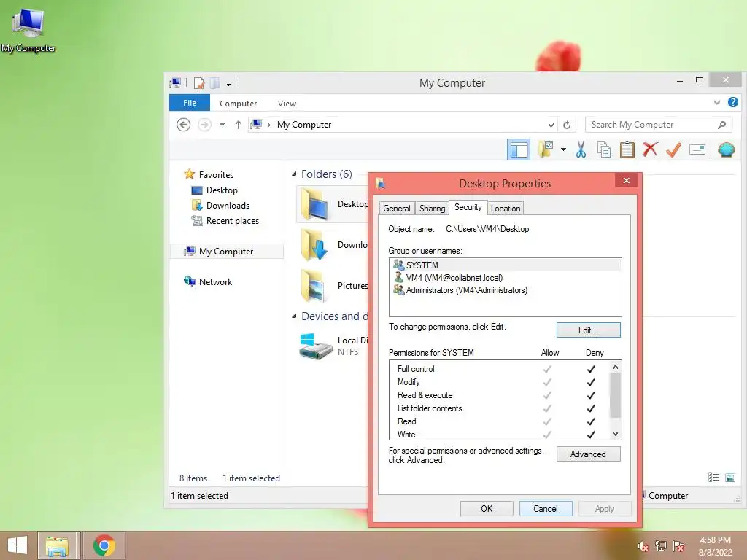Refresh the My Computer view

point(566,125)
